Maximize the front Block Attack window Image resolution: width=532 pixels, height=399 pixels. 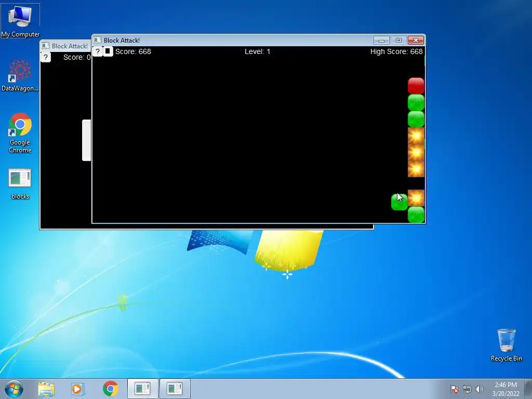click(398, 41)
